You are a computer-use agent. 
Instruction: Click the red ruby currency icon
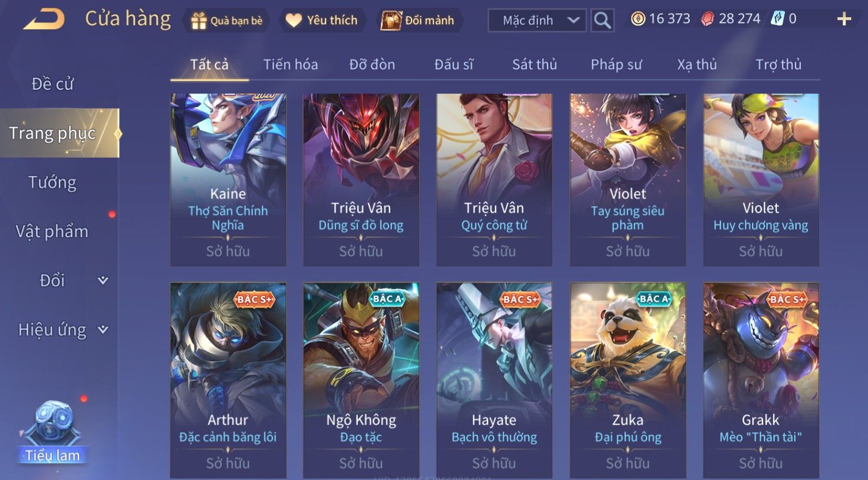707,19
